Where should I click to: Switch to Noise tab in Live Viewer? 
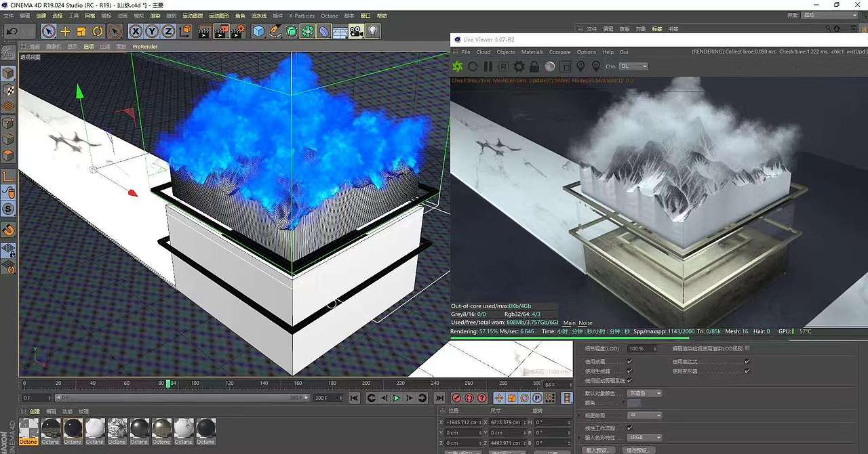click(x=585, y=323)
